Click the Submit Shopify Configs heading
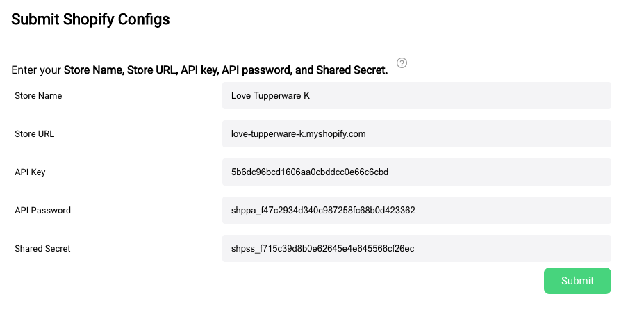The height and width of the screenshot is (310, 644). click(90, 19)
